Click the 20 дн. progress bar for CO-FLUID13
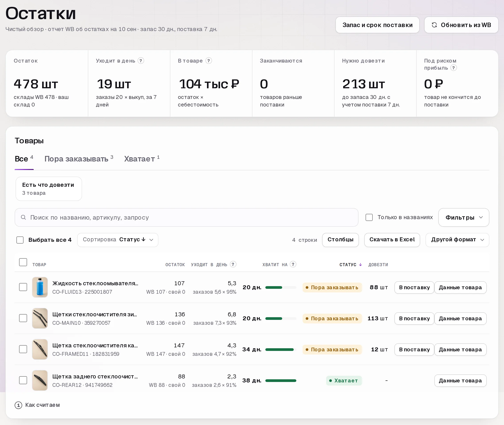 coord(281,287)
